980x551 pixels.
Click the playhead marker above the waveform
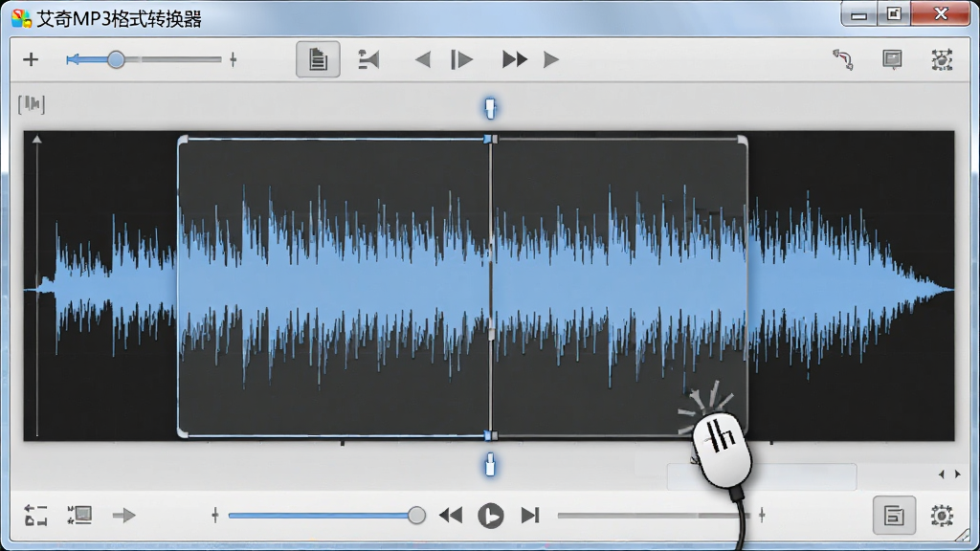[490, 108]
